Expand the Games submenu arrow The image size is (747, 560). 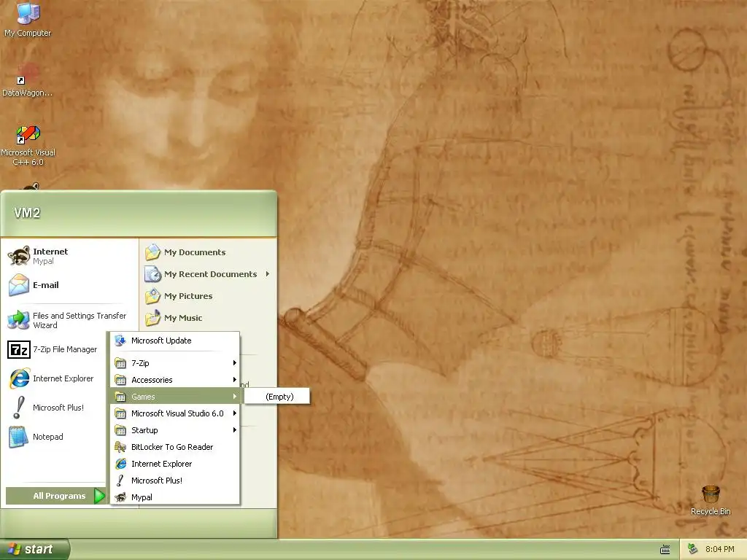tap(235, 396)
